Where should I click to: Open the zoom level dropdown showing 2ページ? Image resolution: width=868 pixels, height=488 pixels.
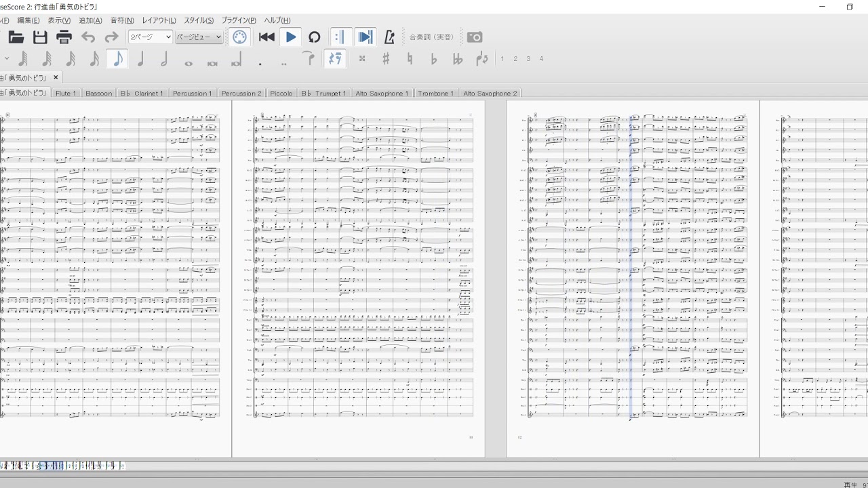[151, 37]
